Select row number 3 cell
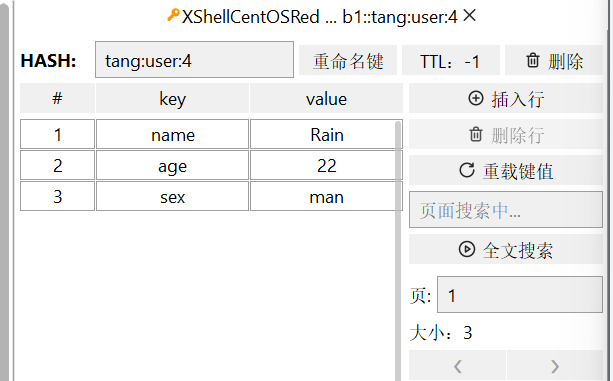 pos(57,196)
